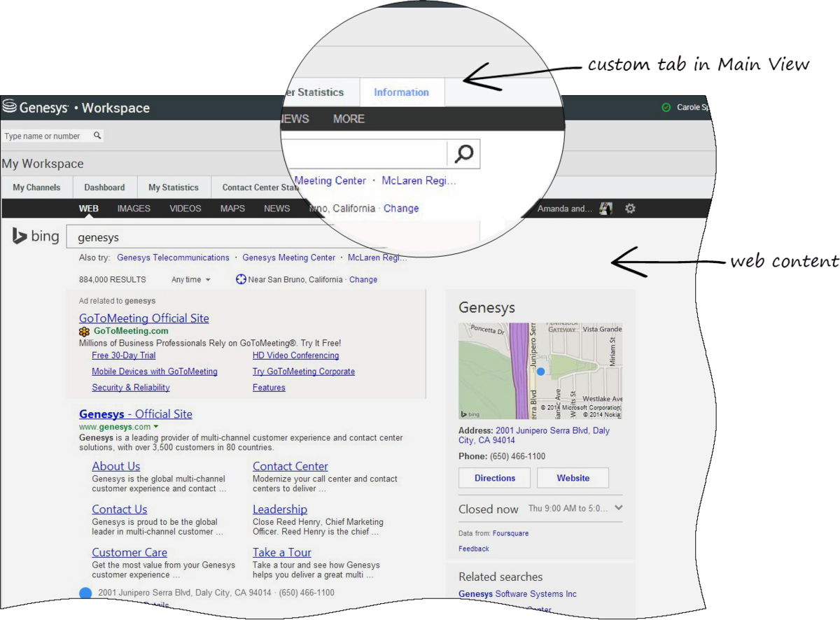The image size is (840, 620).
Task: Open the Any time filter dropdown
Action: click(191, 280)
